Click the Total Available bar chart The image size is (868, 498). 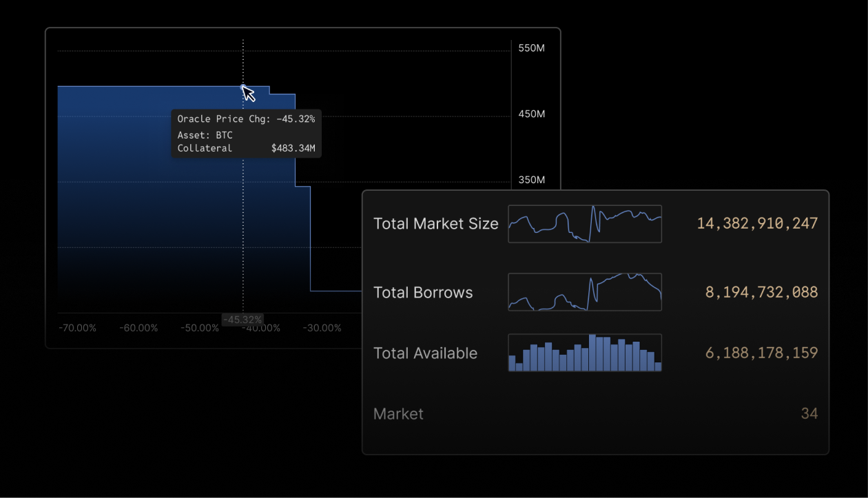pyautogui.click(x=585, y=353)
